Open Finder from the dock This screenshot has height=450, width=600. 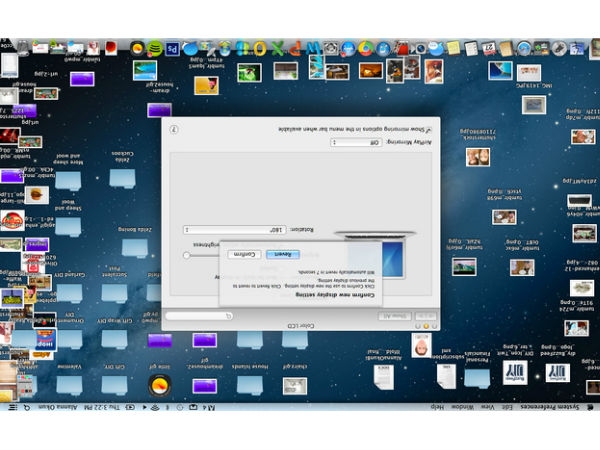pos(577,49)
